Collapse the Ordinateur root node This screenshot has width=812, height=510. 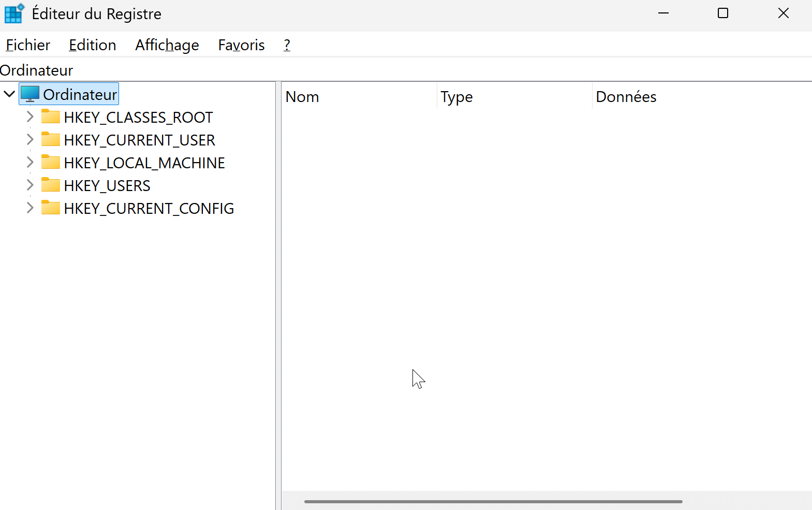[9, 94]
